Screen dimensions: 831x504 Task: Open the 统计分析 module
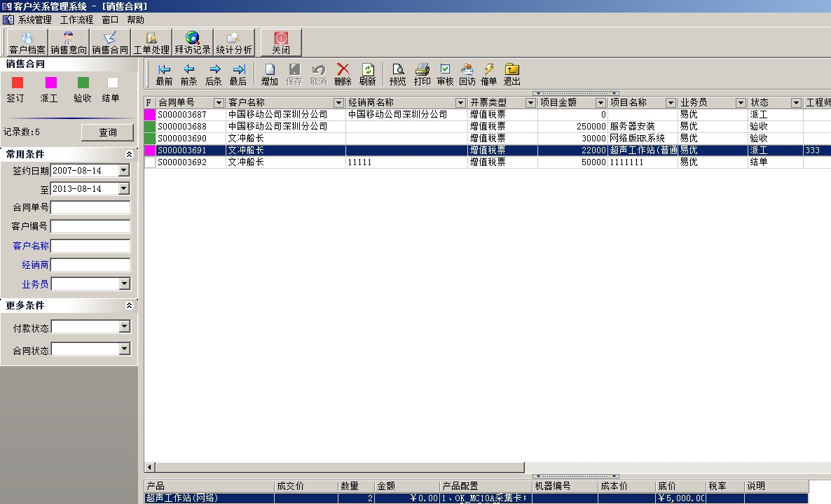(x=233, y=42)
